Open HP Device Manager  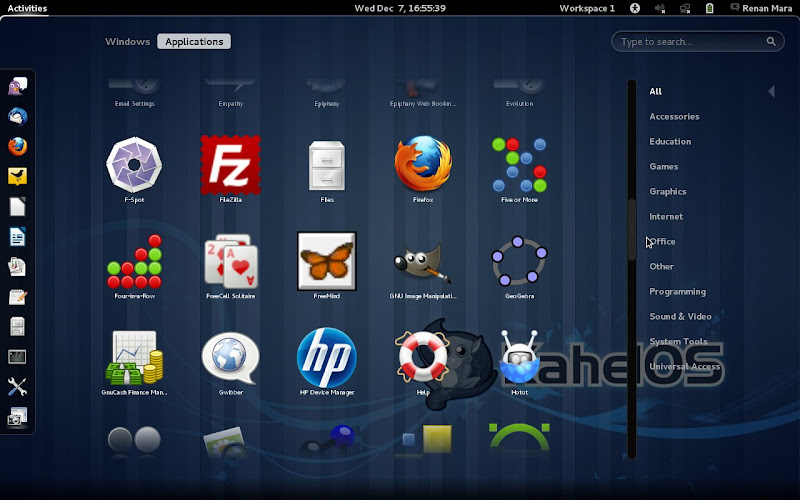327,358
